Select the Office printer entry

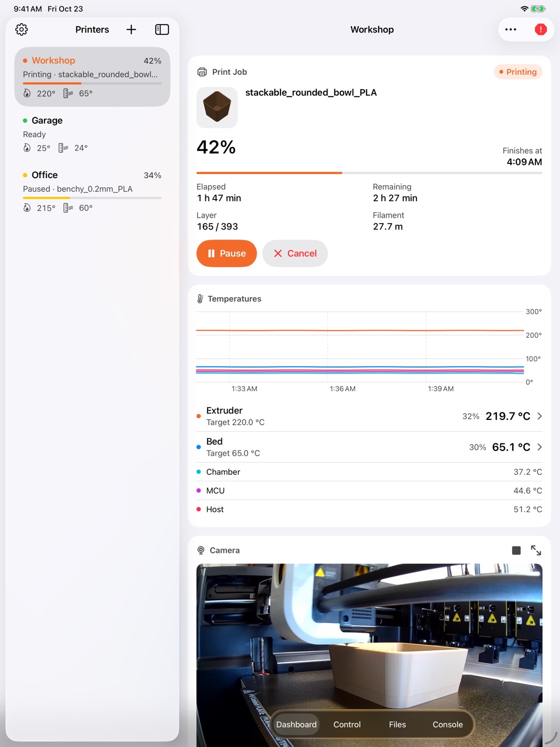pos(92,191)
